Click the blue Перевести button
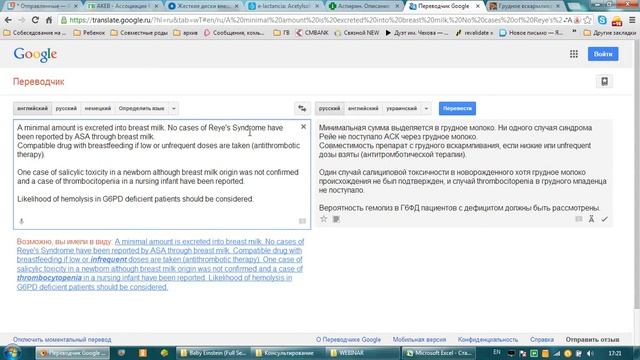640x360 pixels. tap(457, 109)
